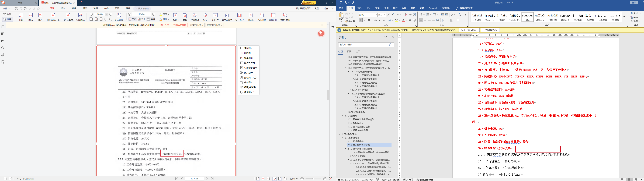This screenshot has width=644, height=181.
Task: Click the 图片OCR button in notification bar
Action: (165, 25)
